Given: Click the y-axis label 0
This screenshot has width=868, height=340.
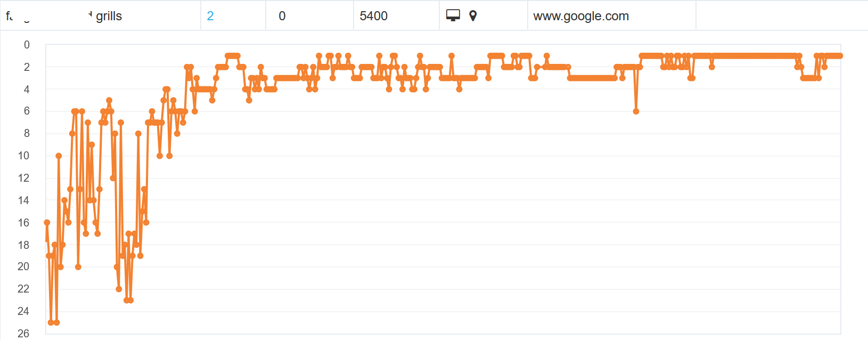Looking at the screenshot, I should click(x=27, y=45).
